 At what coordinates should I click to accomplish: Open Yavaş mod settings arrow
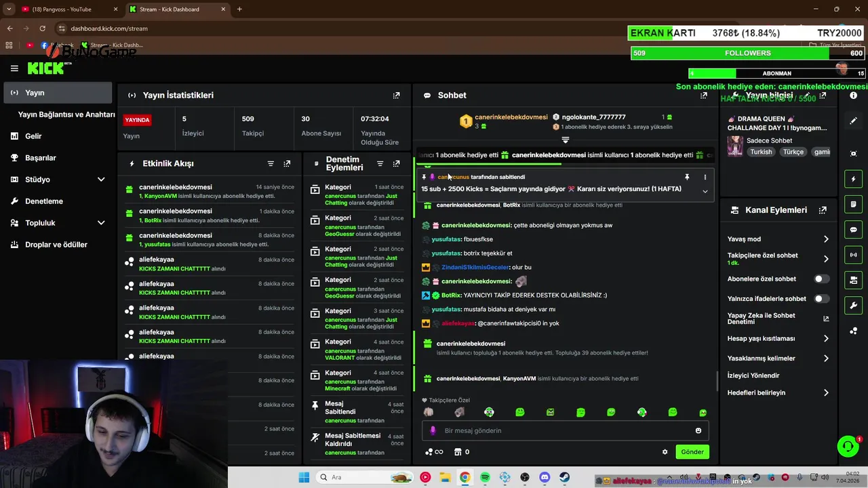(x=826, y=239)
